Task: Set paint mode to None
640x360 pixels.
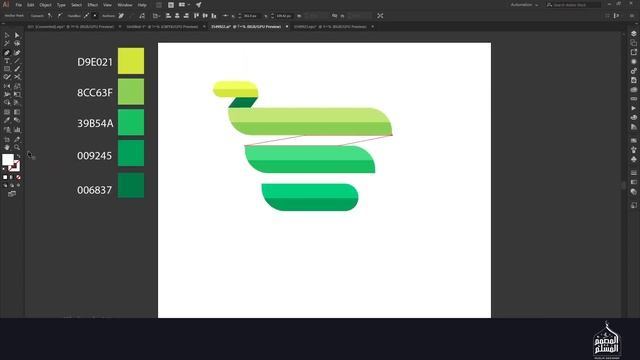Action: coord(18,178)
